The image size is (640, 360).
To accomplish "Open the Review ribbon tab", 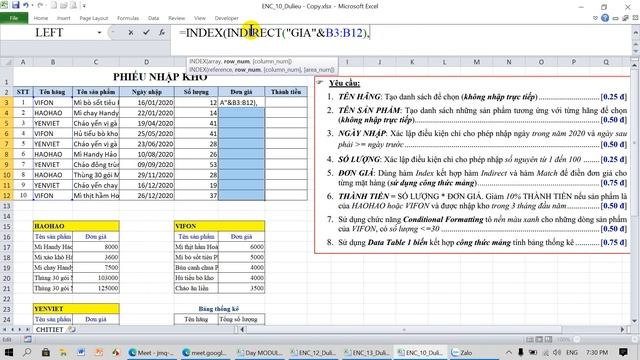I will 176,18.
